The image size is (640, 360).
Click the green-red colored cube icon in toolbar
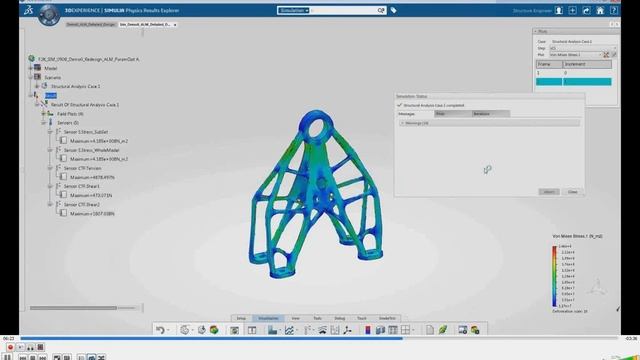[x=214, y=330]
